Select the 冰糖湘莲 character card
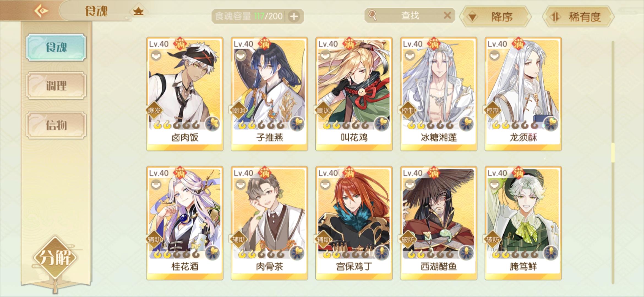Image resolution: width=644 pixels, height=297 pixels. (438, 94)
